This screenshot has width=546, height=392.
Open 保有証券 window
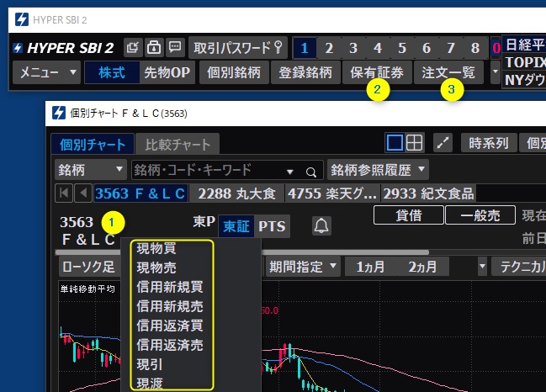point(377,72)
